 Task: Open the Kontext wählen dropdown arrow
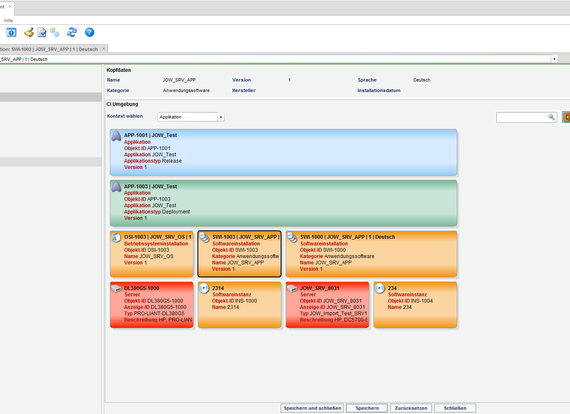221,117
